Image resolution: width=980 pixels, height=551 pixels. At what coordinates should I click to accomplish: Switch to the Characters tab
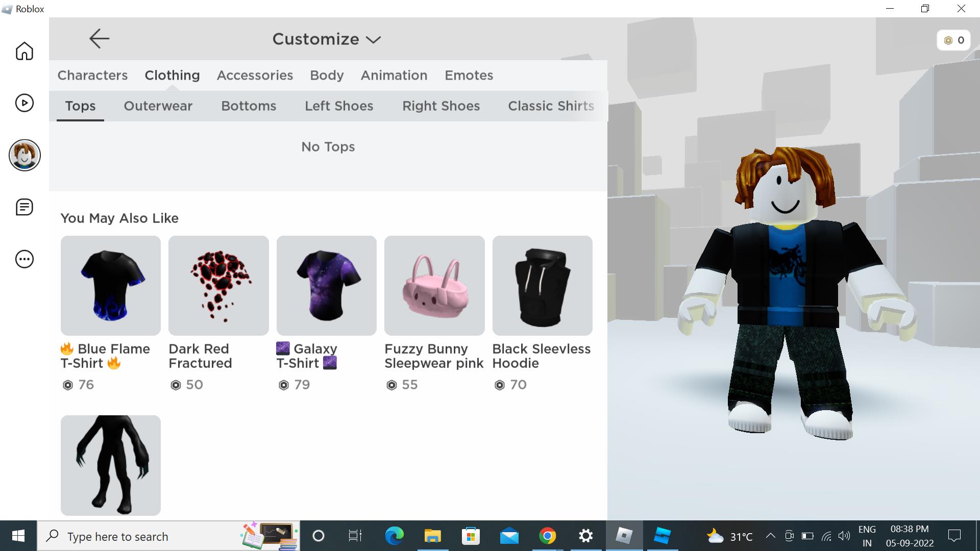point(92,75)
